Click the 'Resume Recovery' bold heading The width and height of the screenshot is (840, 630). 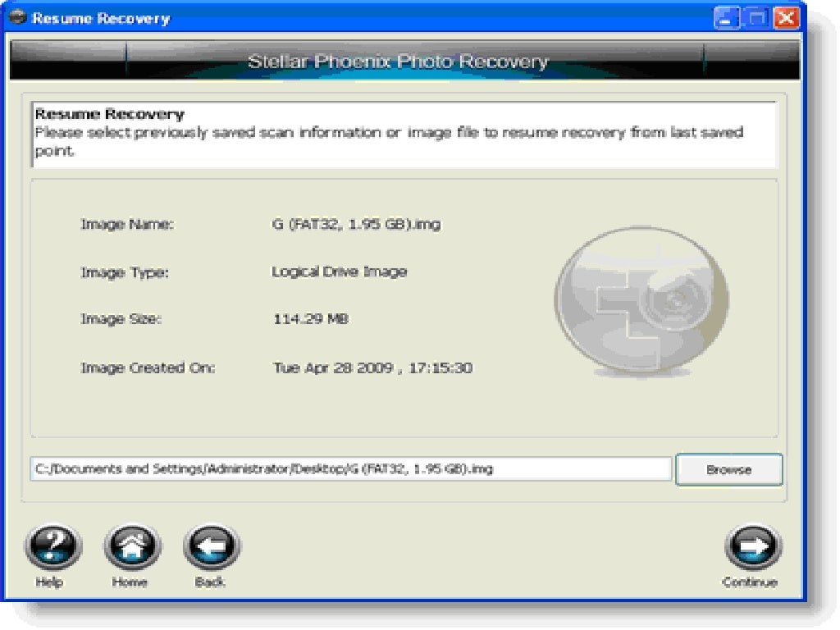(109, 114)
